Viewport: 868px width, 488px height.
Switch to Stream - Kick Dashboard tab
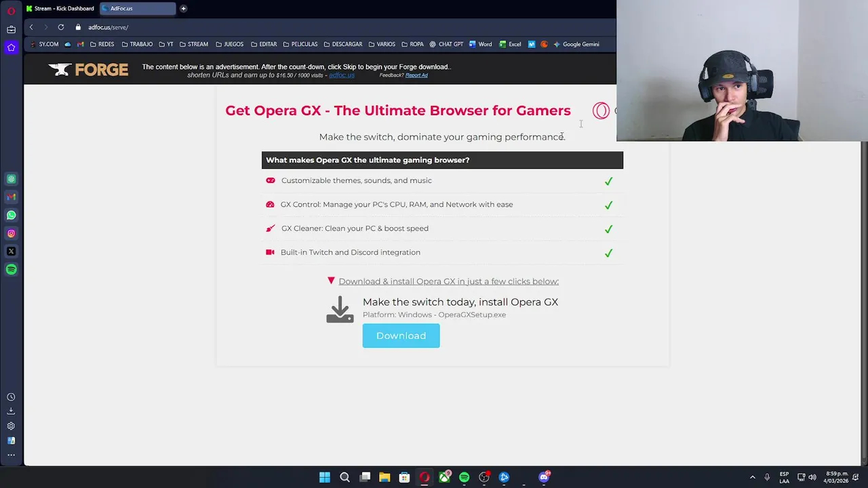pyautogui.click(x=60, y=8)
